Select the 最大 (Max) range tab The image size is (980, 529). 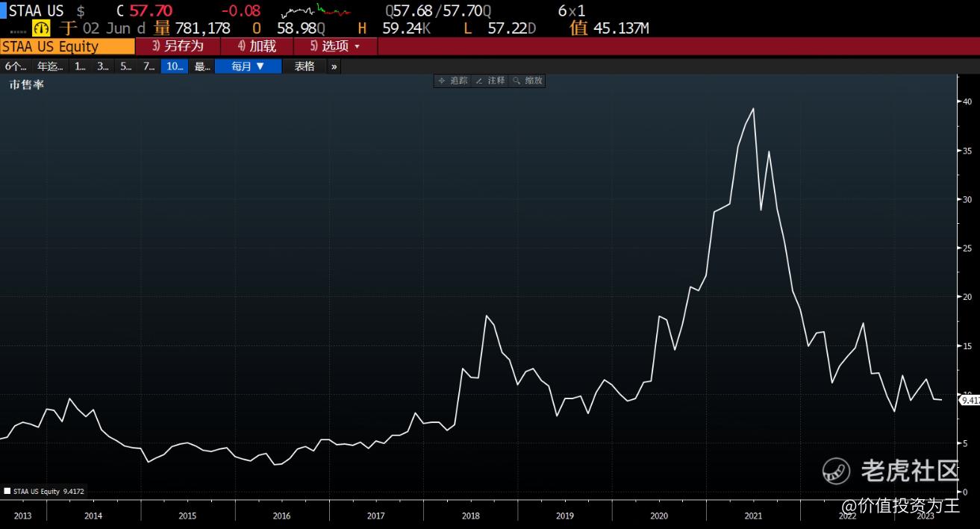[202, 66]
